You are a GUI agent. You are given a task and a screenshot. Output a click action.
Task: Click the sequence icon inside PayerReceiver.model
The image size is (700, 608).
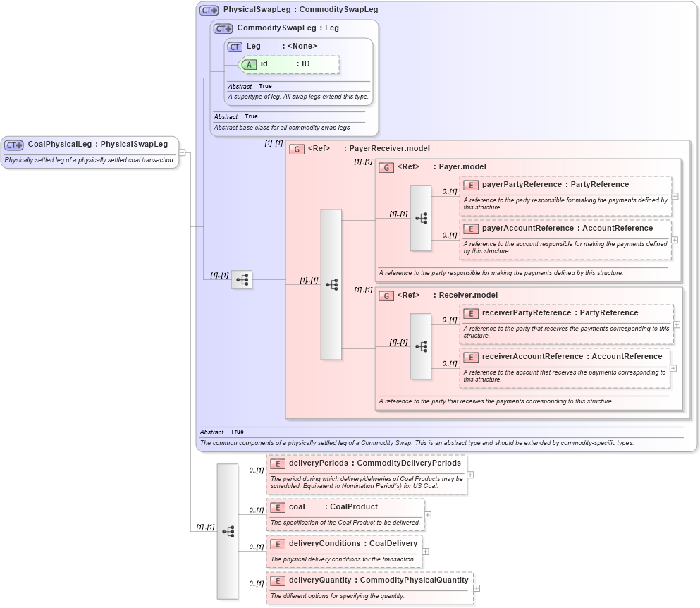point(331,284)
